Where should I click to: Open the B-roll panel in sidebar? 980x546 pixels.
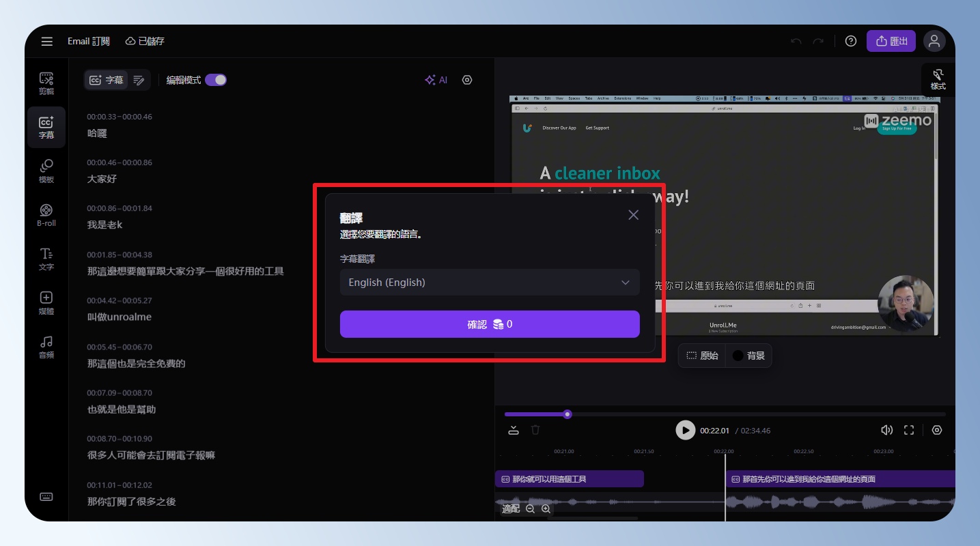coord(46,215)
